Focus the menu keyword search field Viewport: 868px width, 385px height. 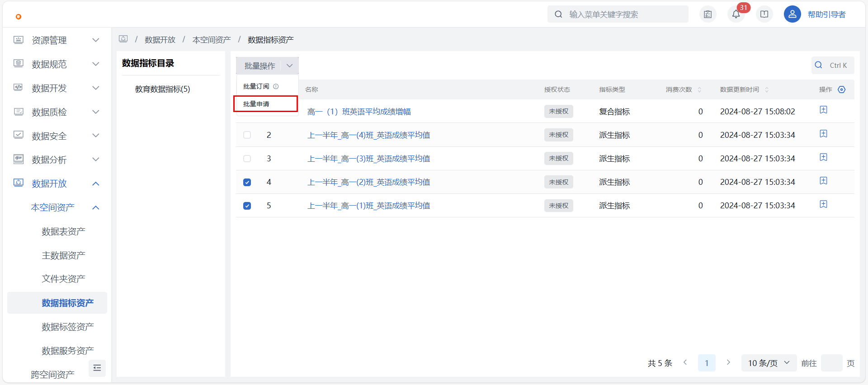pos(618,14)
